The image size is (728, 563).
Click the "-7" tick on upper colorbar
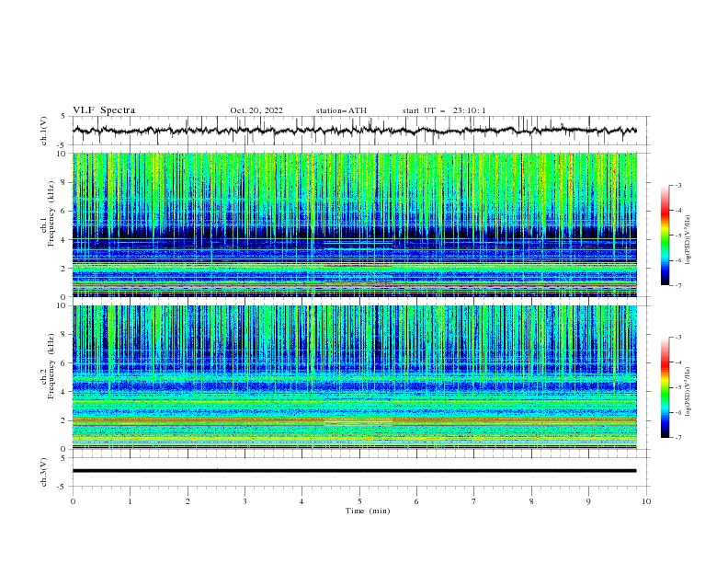pos(677,285)
